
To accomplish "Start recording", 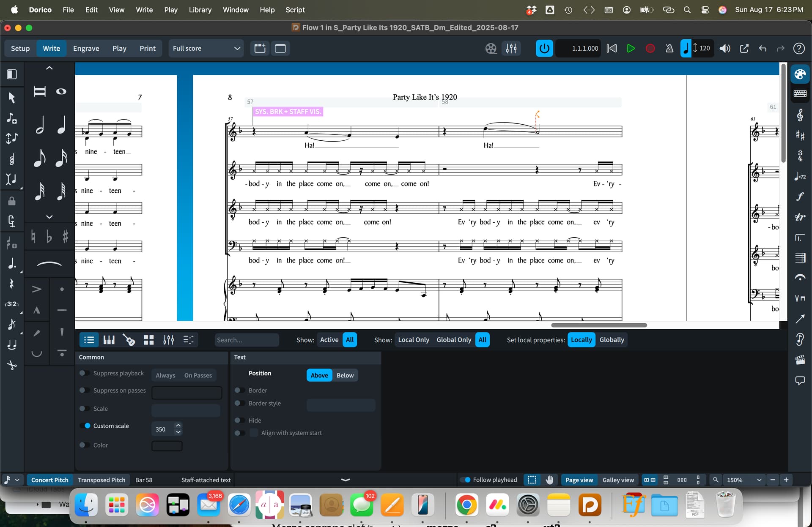I will (x=650, y=49).
